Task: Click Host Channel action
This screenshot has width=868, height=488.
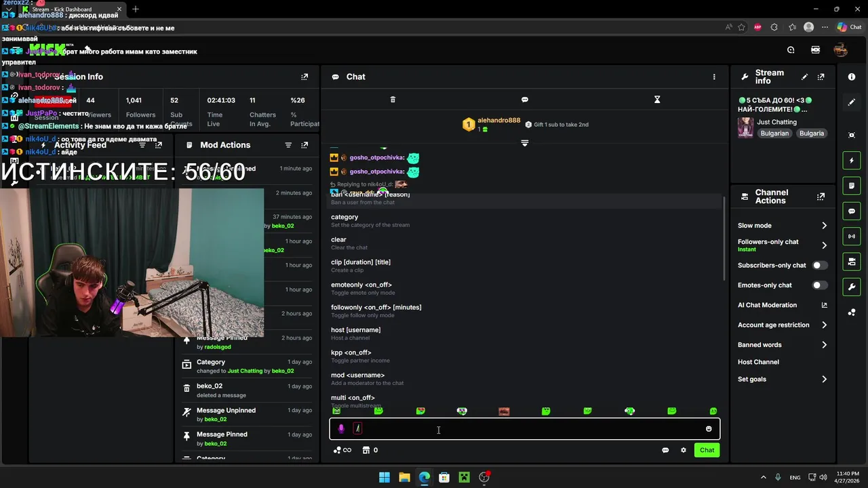Action: tap(758, 362)
